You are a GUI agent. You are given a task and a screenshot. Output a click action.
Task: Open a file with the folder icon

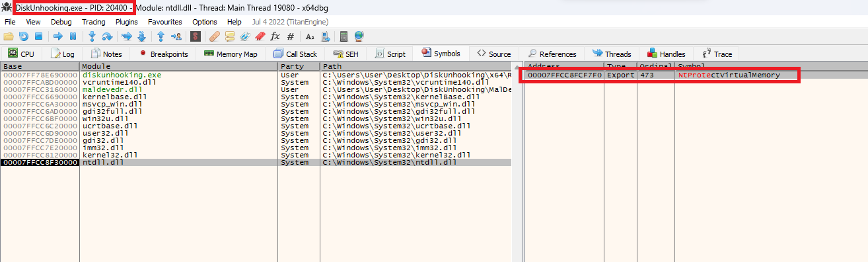tap(9, 36)
